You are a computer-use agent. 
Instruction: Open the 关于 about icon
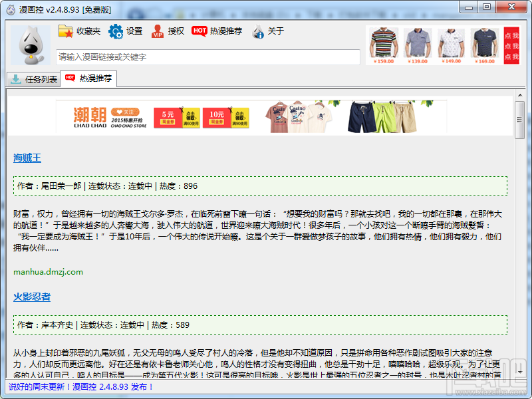pyautogui.click(x=258, y=31)
